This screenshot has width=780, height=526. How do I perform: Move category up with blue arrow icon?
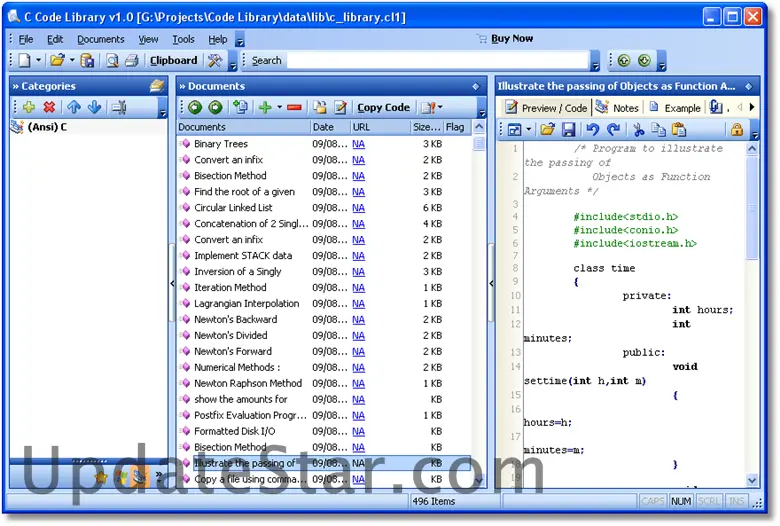coord(74,106)
